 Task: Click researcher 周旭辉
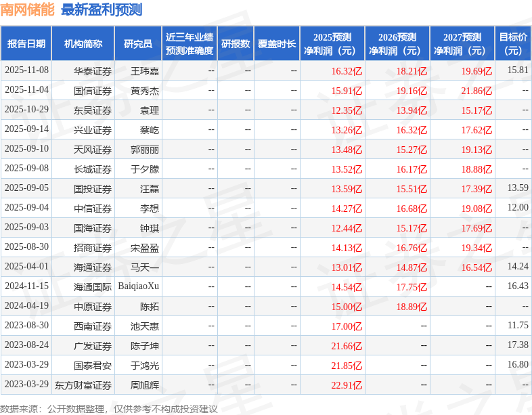point(145,385)
